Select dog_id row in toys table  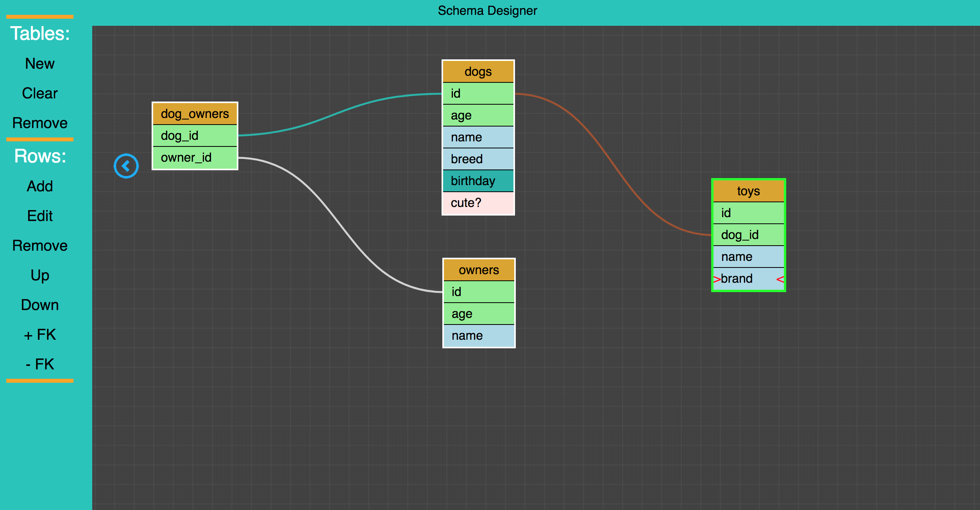(x=748, y=235)
